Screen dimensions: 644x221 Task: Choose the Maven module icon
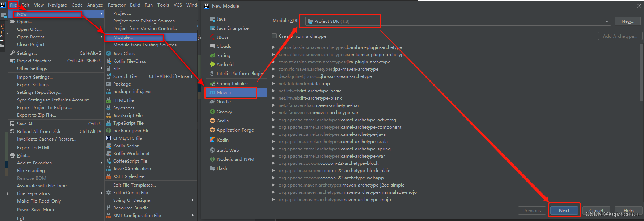tap(212, 93)
